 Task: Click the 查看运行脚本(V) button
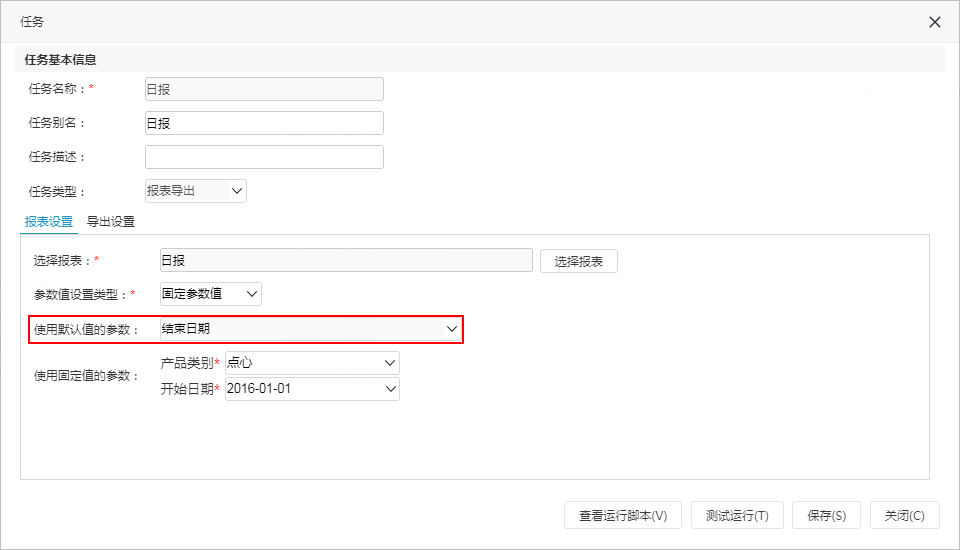(623, 516)
